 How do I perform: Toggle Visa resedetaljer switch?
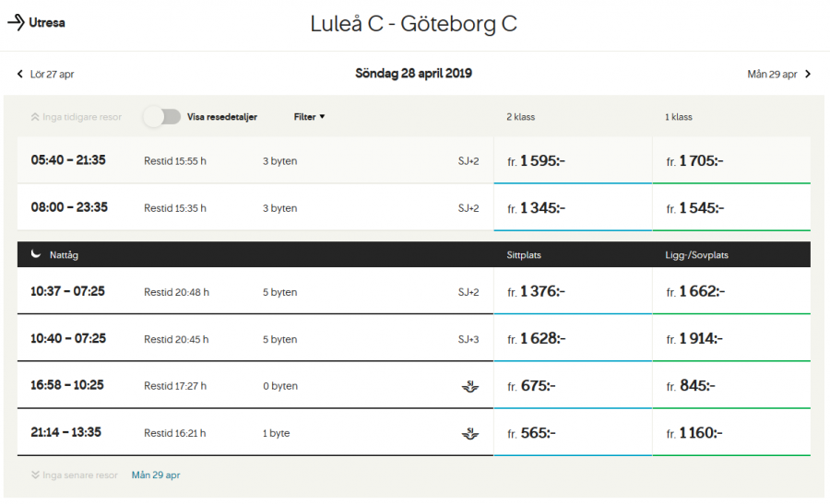point(162,117)
